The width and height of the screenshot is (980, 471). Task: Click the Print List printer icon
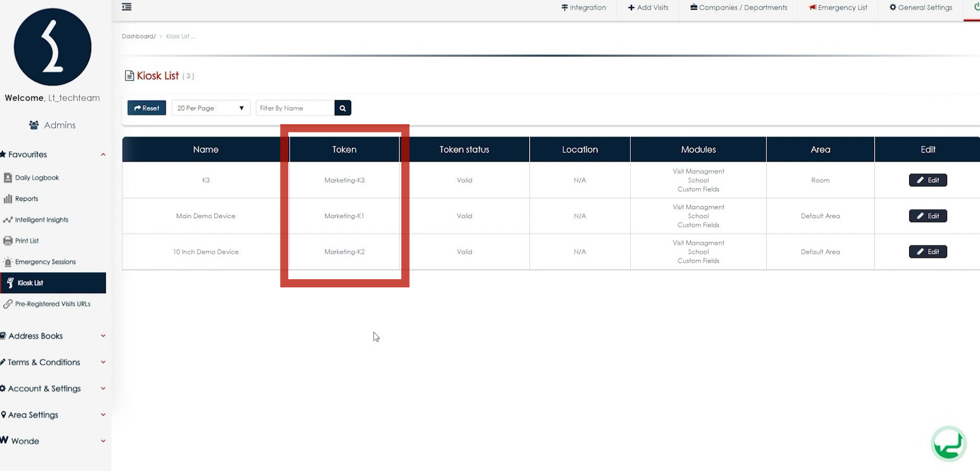pyautogui.click(x=8, y=240)
